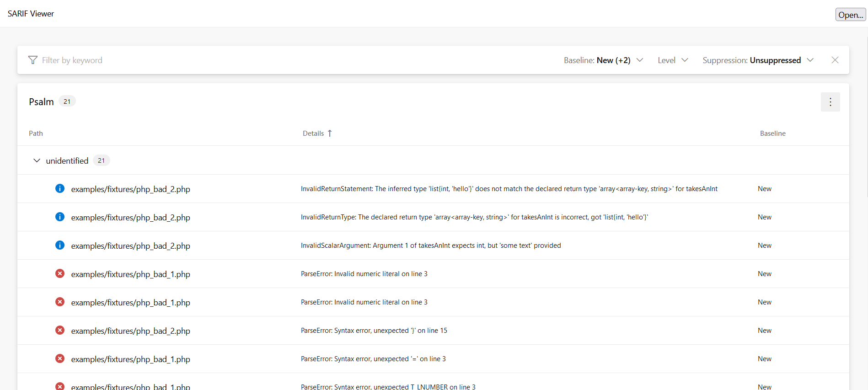Click the Details sort ascending arrow
The image size is (868, 390).
pyautogui.click(x=330, y=134)
